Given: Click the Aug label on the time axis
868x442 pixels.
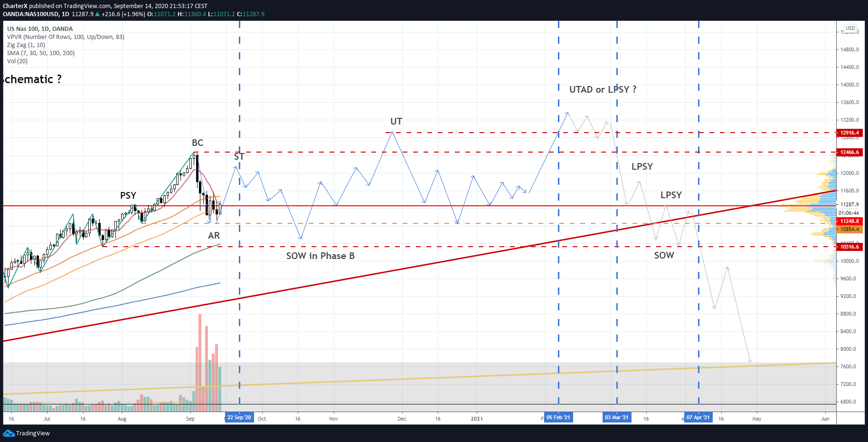Looking at the screenshot, I should (x=122, y=419).
